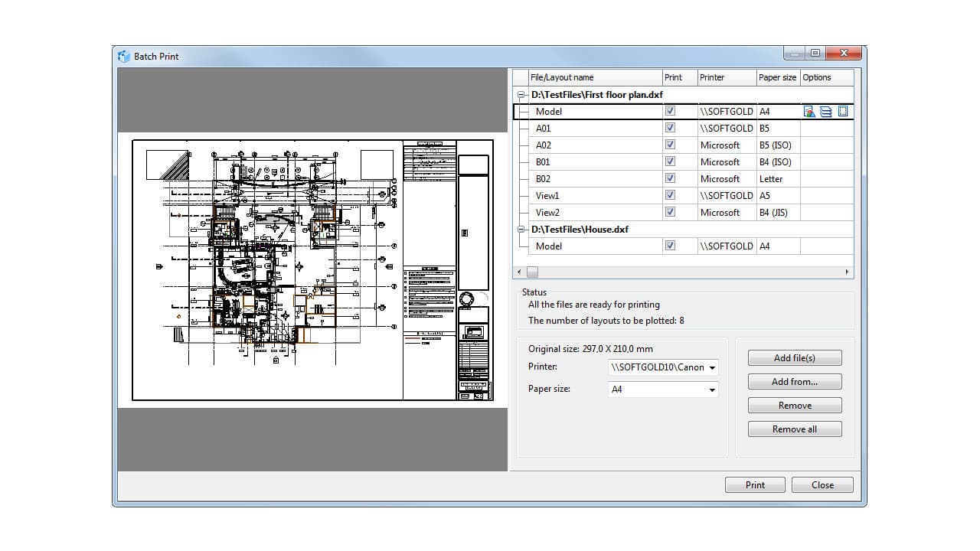Viewport: 980px width, 551px height.
Task: Disable printing for the B02 layout
Action: (x=670, y=178)
